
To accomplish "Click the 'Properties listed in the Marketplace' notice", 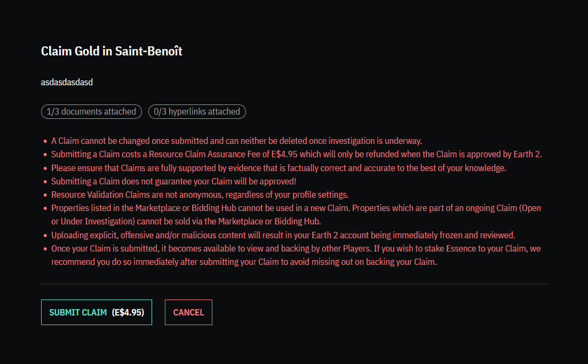I will [x=296, y=208].
